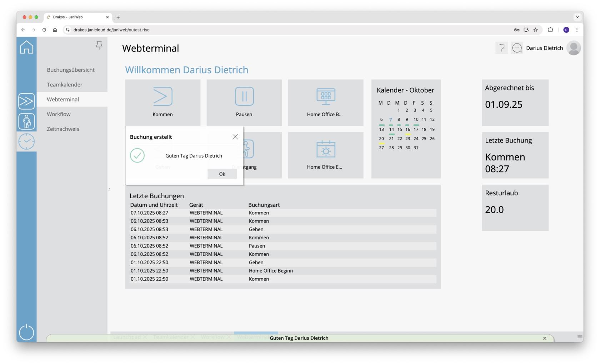Select Home Office Ende tile

pos(325,155)
